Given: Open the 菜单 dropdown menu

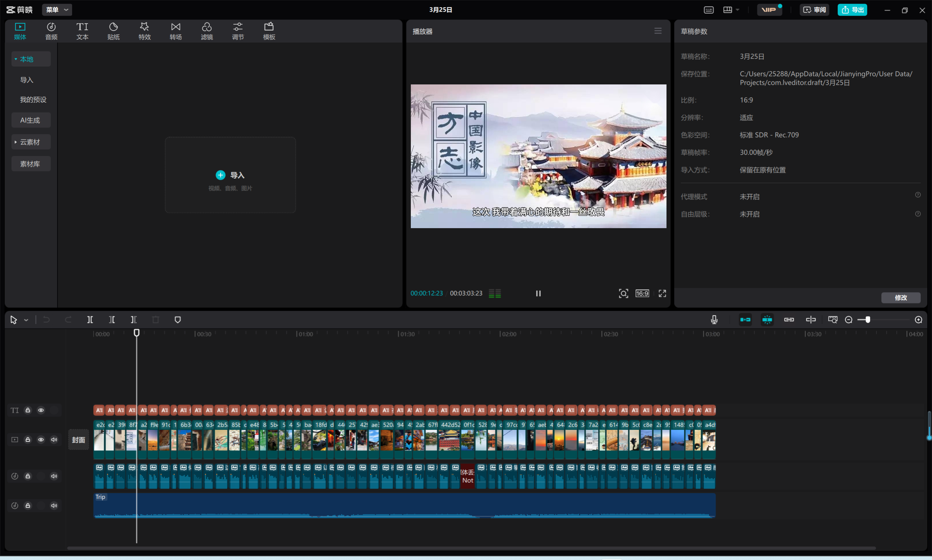Looking at the screenshot, I should [57, 10].
